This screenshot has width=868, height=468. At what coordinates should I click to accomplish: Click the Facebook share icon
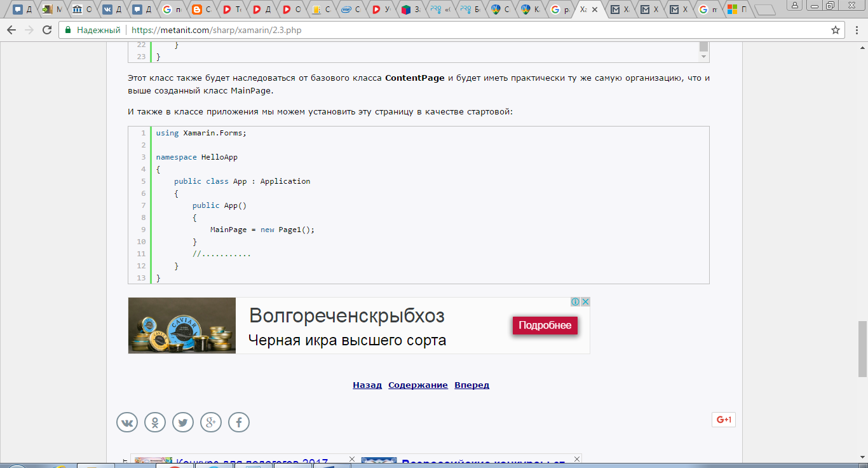(x=239, y=422)
